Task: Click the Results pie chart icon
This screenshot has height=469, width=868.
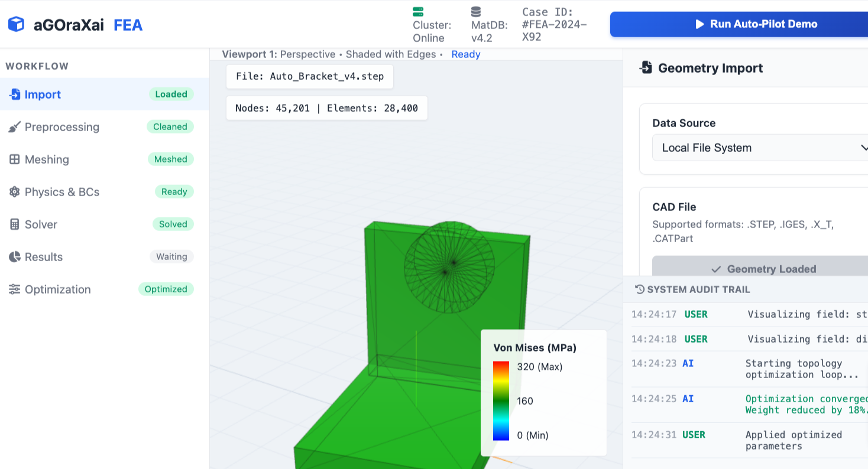Action: pos(14,257)
